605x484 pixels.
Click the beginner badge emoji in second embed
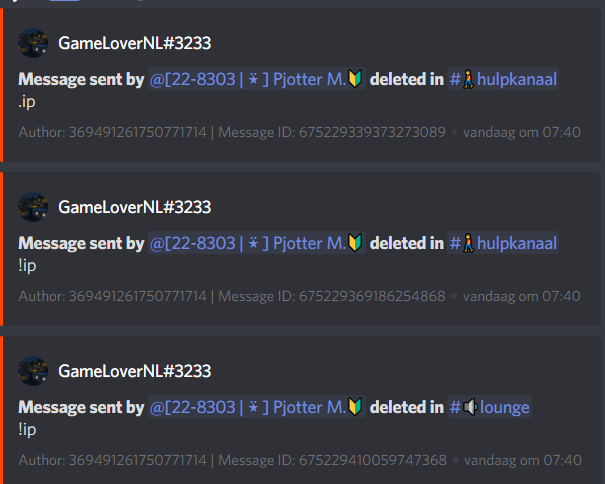coord(355,243)
